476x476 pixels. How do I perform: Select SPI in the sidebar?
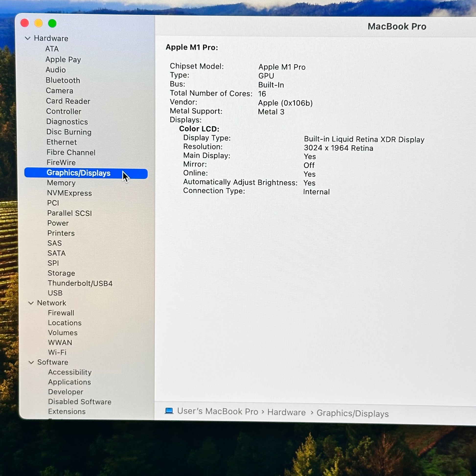click(x=54, y=263)
